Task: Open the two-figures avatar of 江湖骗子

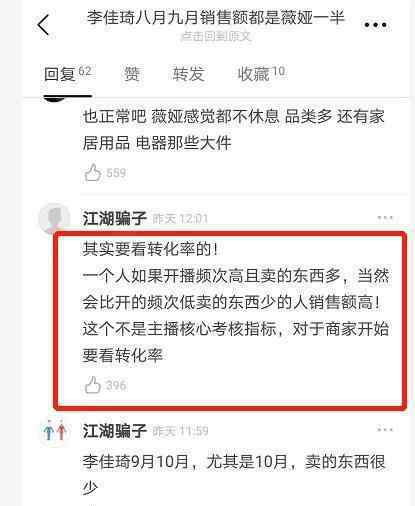Action: point(54,431)
